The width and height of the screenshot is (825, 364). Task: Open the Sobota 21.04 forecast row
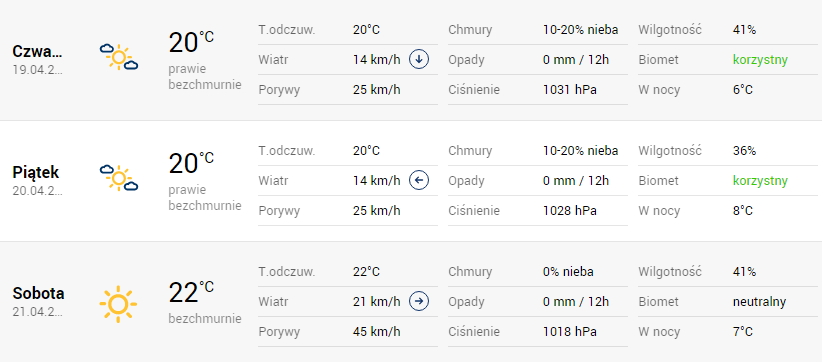tap(412, 302)
